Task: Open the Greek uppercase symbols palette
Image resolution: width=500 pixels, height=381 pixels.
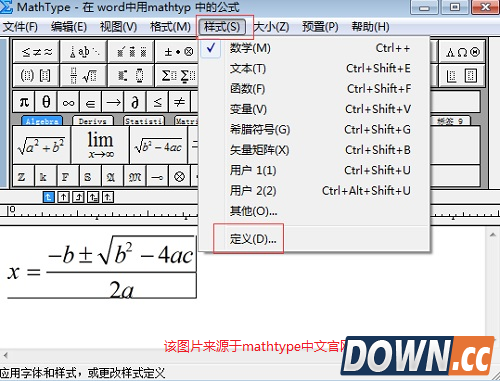Action: (x=463, y=52)
